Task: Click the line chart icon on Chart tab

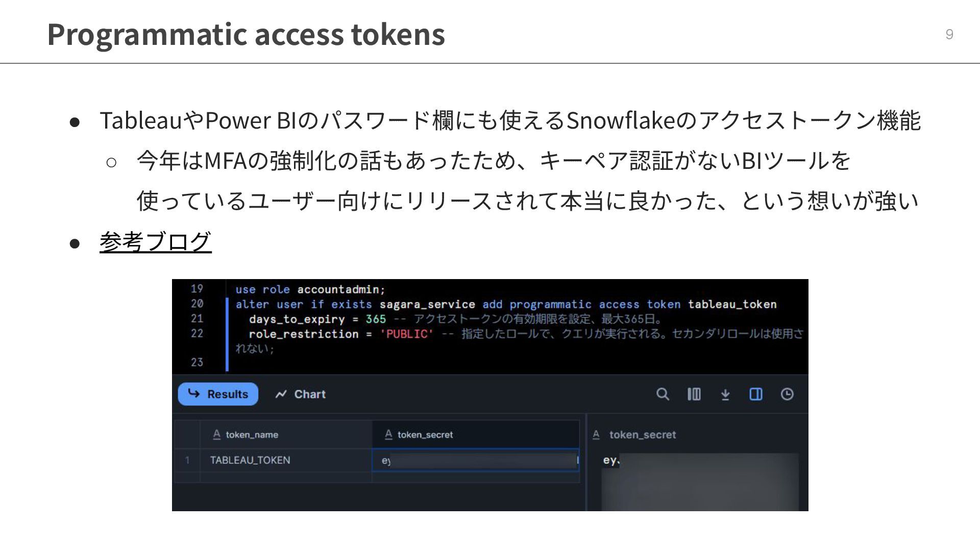Action: [281, 394]
